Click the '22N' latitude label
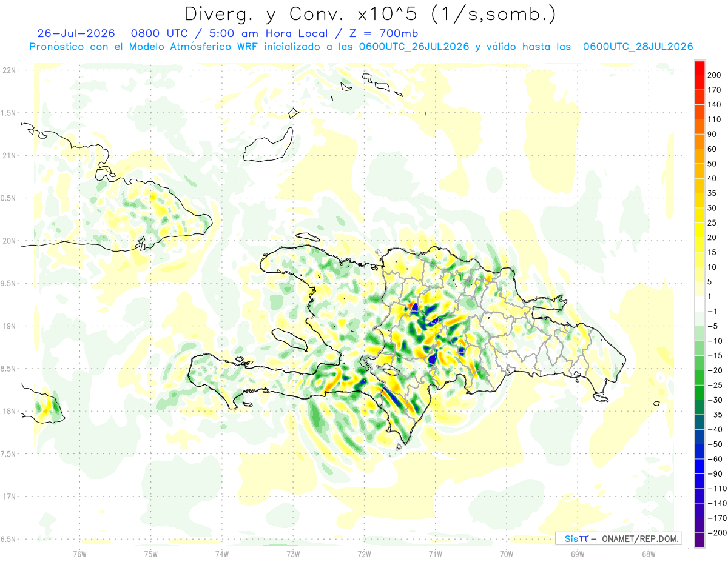The image size is (728, 562). 8,70
